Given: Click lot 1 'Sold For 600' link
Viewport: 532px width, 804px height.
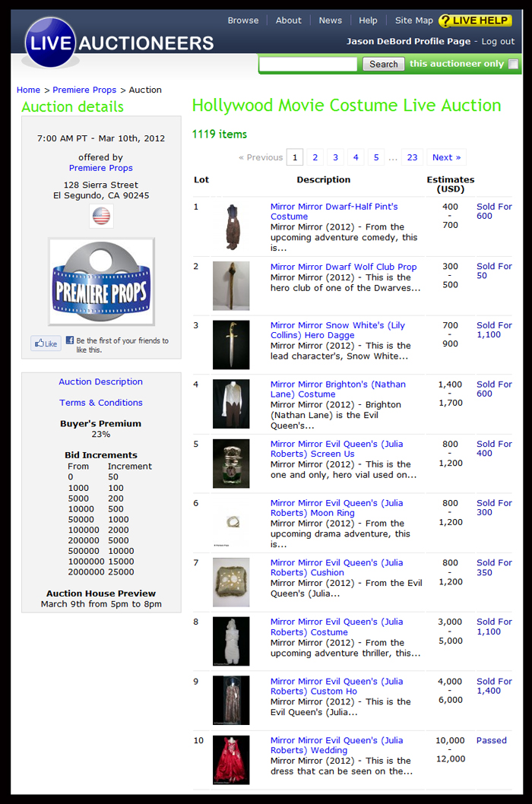Looking at the screenshot, I should (x=494, y=211).
